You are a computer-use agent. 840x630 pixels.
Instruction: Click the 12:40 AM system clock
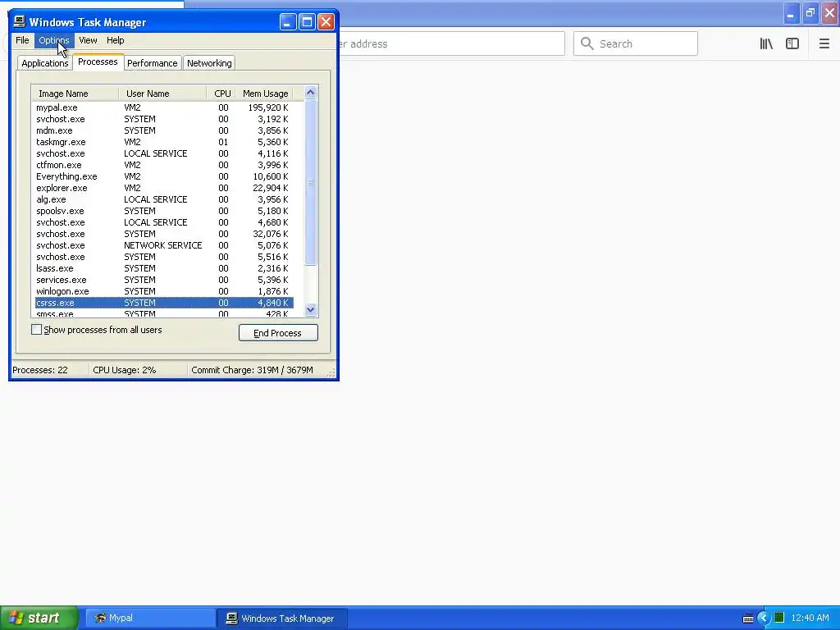coord(810,618)
